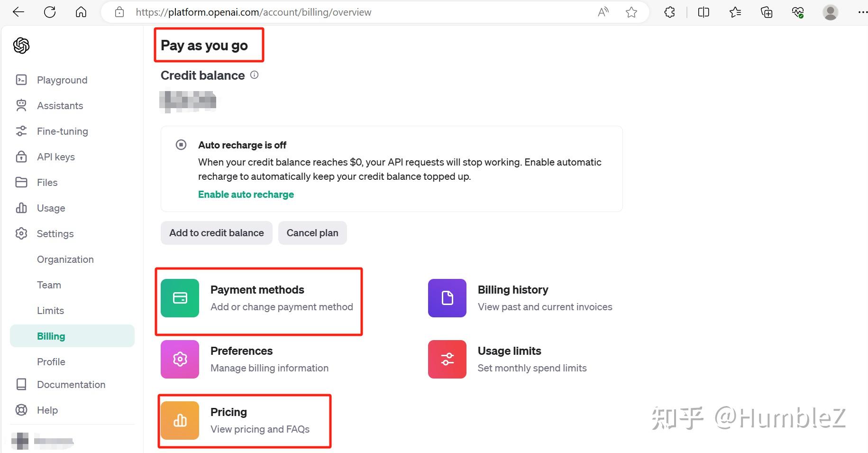Screen dimensions: 868x453
Task: Click the Credit balance info icon
Action: [x=255, y=75]
